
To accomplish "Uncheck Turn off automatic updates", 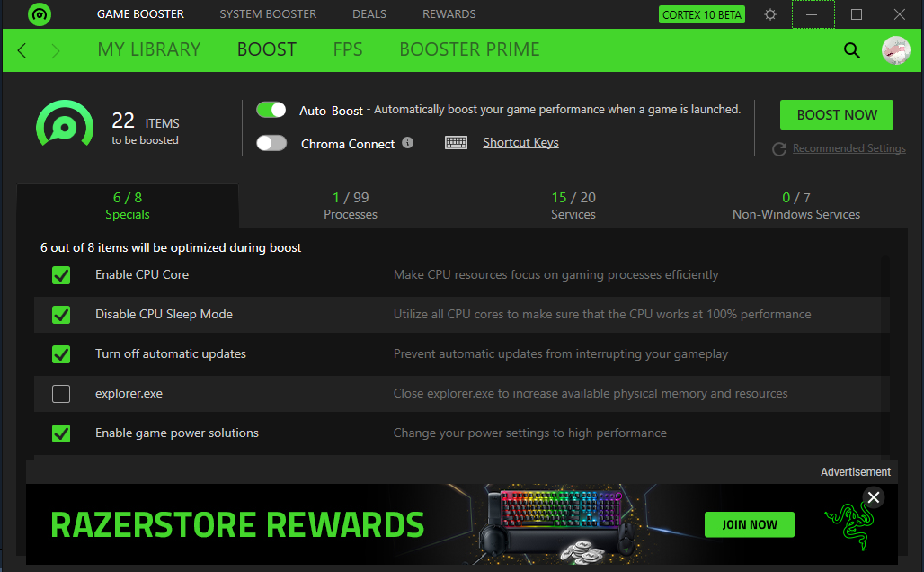I will [x=61, y=353].
